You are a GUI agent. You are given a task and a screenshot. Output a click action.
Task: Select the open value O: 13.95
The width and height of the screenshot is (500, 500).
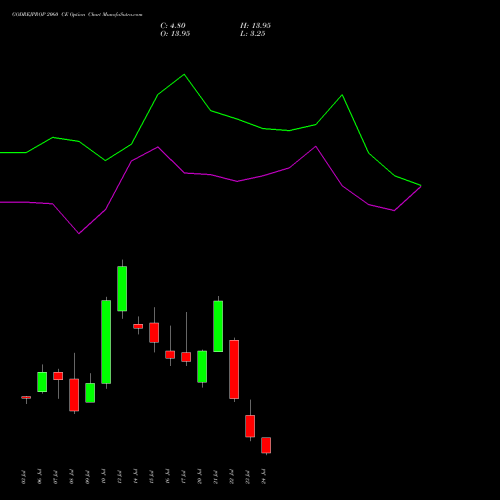175,34
